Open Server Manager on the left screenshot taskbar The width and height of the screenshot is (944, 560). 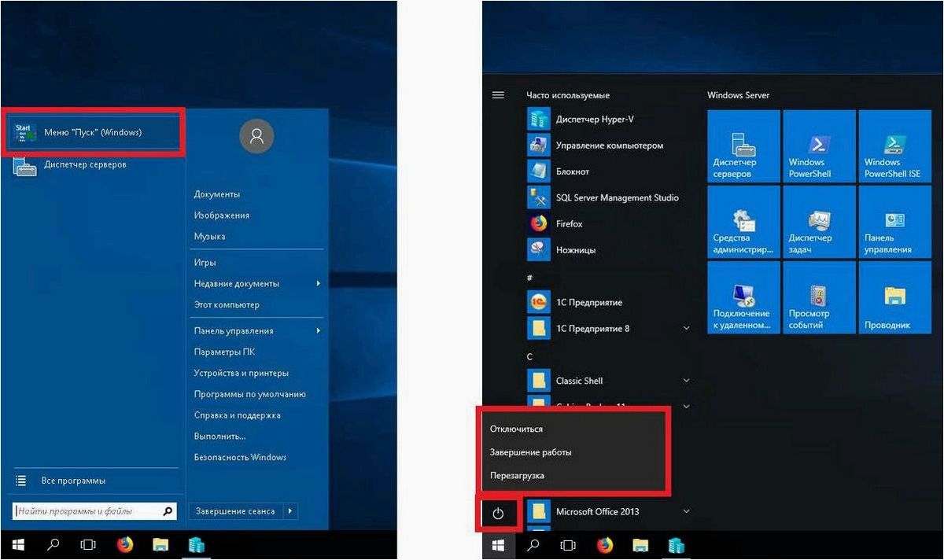point(196,544)
